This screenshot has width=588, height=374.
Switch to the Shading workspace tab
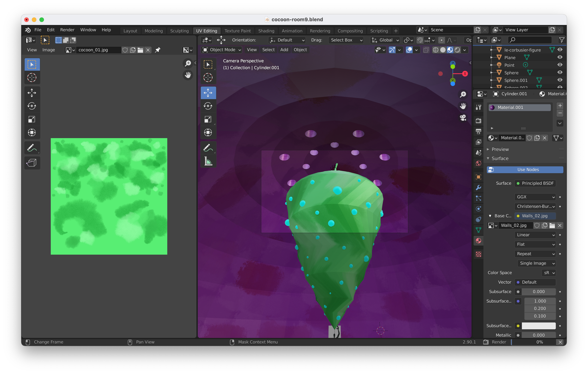coord(266,31)
